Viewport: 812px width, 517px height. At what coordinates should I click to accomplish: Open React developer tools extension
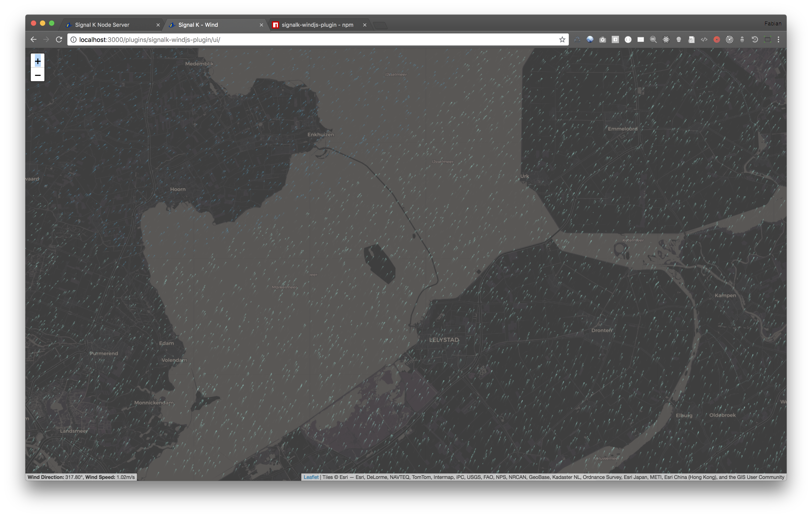666,39
